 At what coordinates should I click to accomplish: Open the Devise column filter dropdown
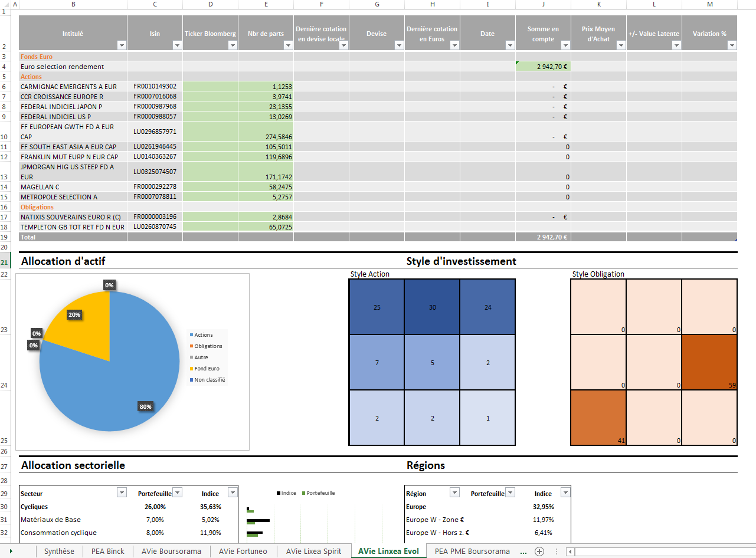[x=399, y=45]
